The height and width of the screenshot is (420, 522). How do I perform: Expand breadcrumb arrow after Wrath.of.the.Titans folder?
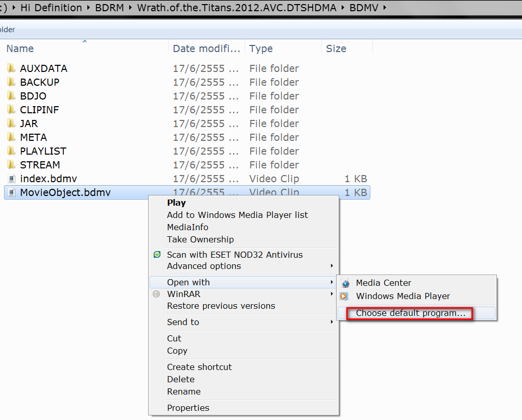pos(343,7)
